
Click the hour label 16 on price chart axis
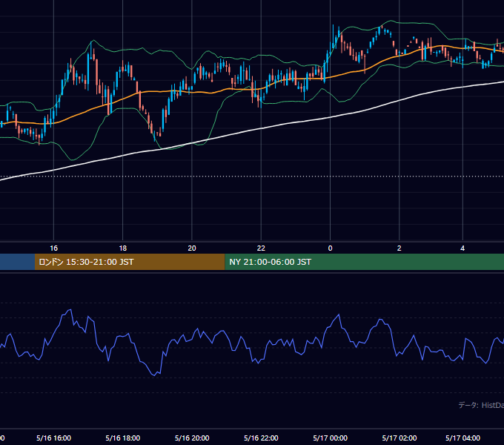pos(53,248)
